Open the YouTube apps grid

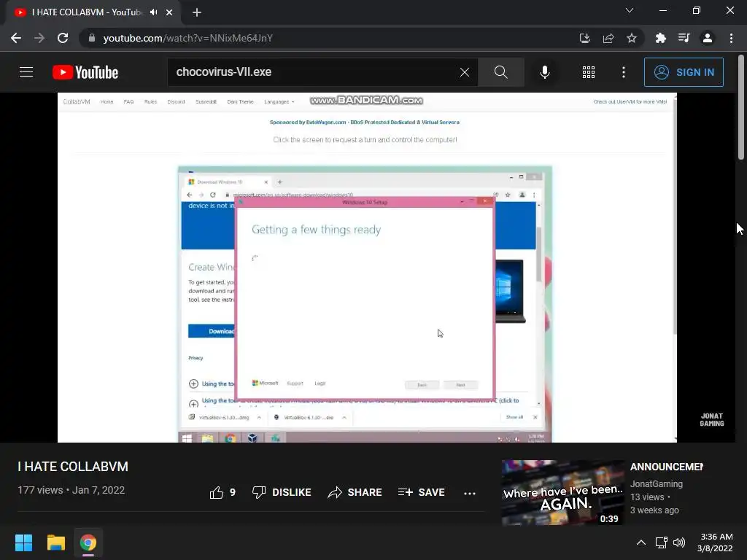589,72
